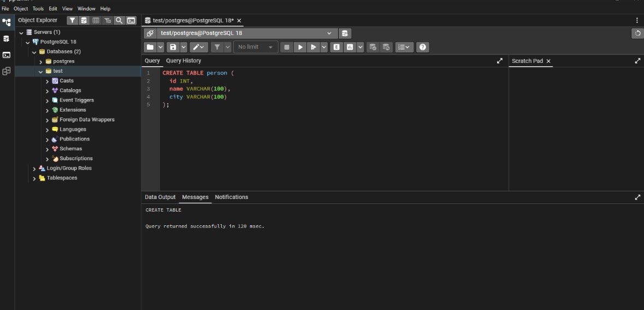Screen dimensions: 644x310
Task: Open the Tools menu
Action: (38, 9)
